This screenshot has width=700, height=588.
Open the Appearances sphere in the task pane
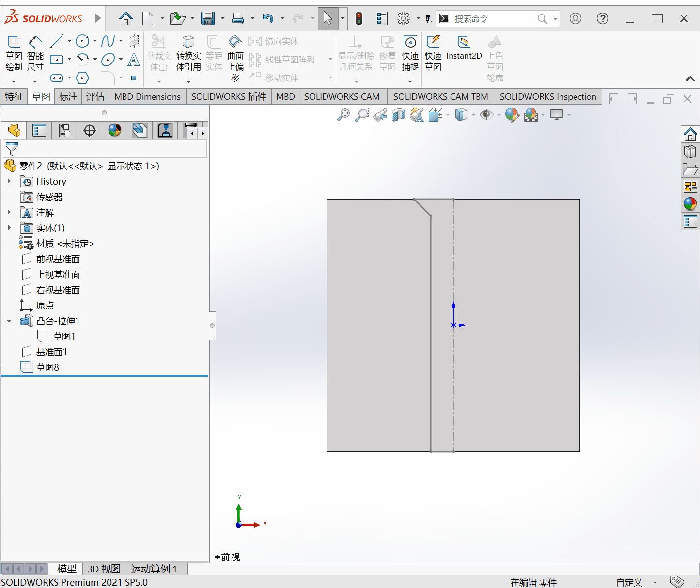pos(690,203)
